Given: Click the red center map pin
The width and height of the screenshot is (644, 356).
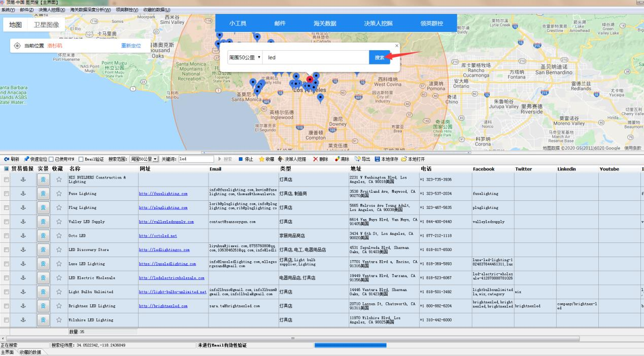Looking at the screenshot, I should [x=310, y=80].
